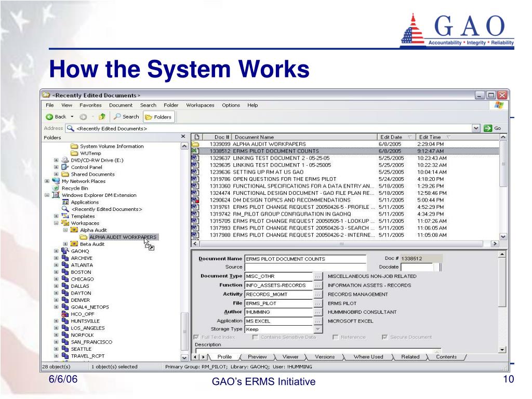Click the Control Panel icon
Screen dimensions: 532x399
65,167
